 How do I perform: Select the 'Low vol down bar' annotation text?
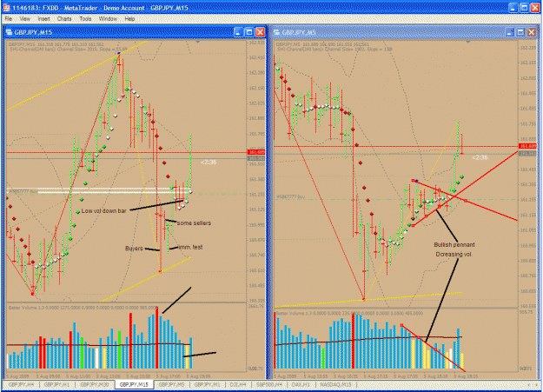pos(103,210)
